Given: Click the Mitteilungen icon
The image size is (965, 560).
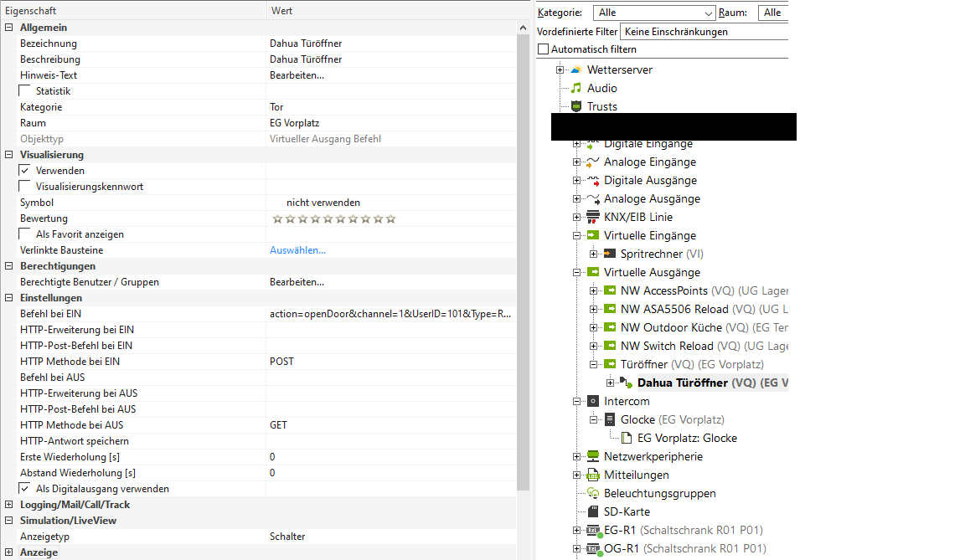Looking at the screenshot, I should 593,475.
